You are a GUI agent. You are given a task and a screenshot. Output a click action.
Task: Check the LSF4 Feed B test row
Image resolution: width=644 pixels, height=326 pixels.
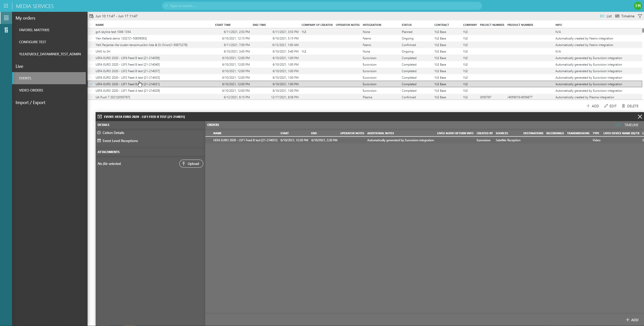pyautogui.click(x=91, y=58)
